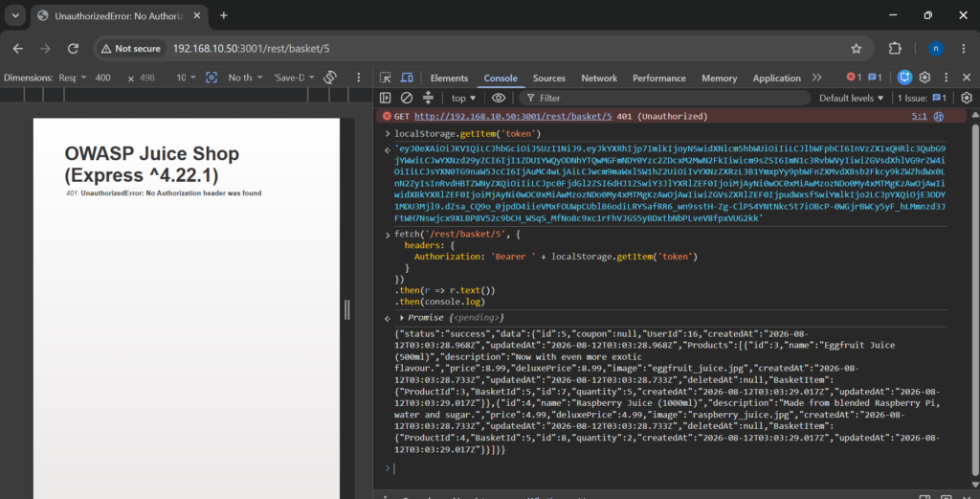Click the localStorage.getItem('token') command line
The width and height of the screenshot is (980, 499).
point(467,134)
